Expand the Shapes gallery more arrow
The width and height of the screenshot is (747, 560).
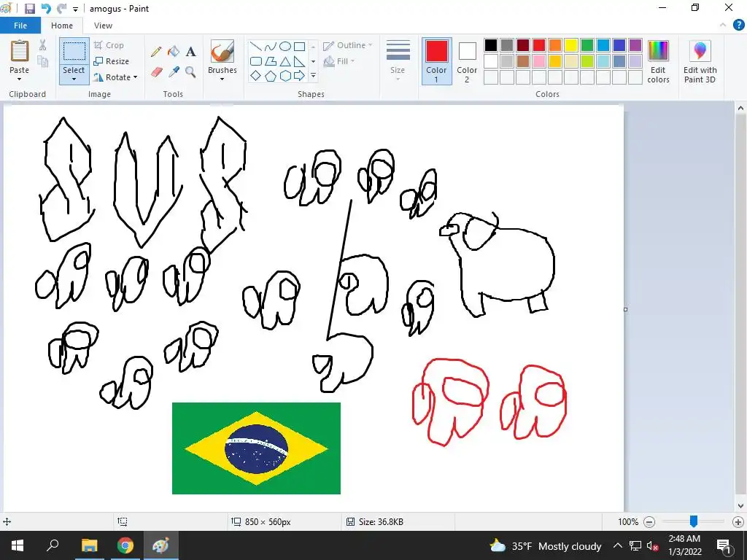tap(313, 76)
